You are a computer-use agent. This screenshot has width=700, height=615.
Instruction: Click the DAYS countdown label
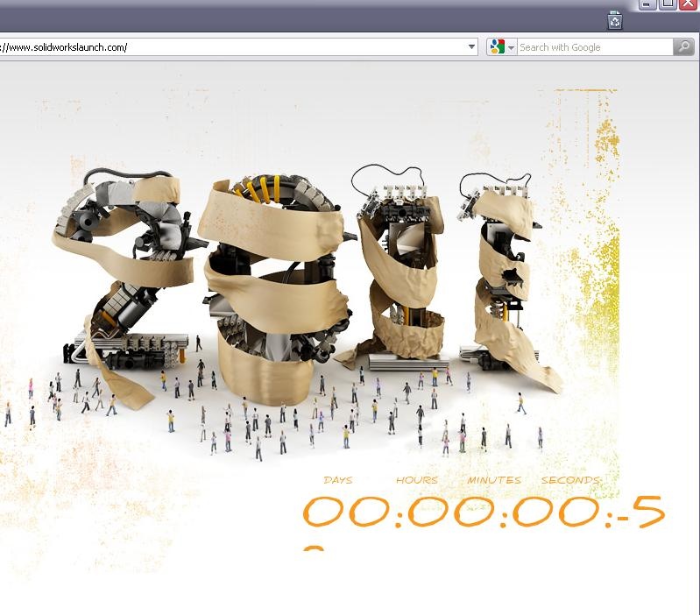point(338,480)
